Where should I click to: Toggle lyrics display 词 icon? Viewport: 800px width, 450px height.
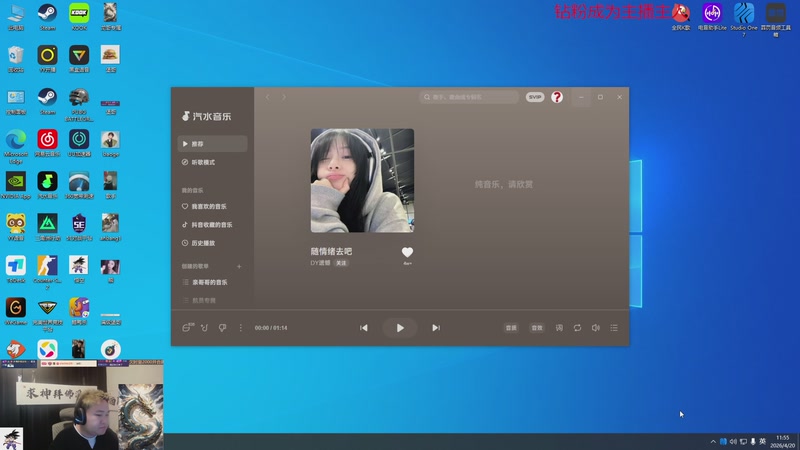(559, 328)
